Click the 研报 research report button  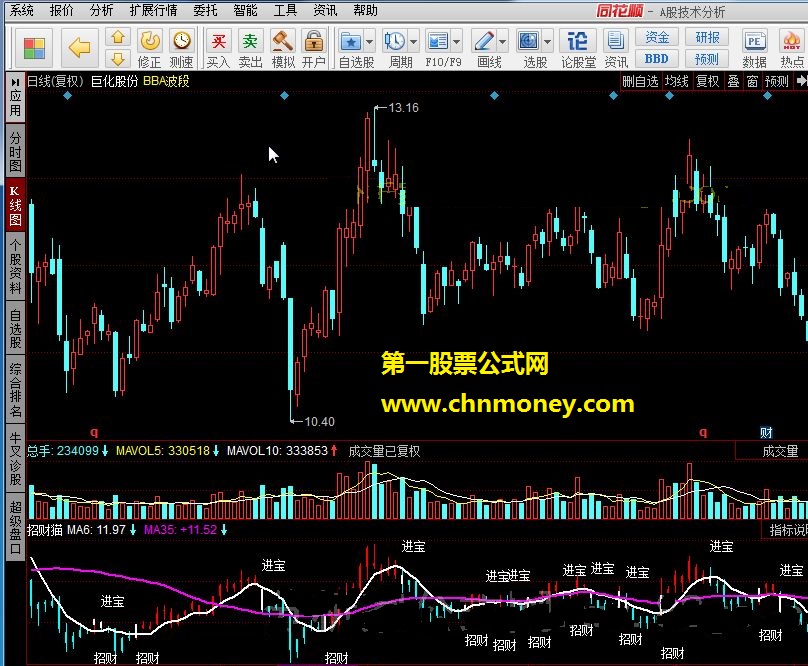pos(707,37)
